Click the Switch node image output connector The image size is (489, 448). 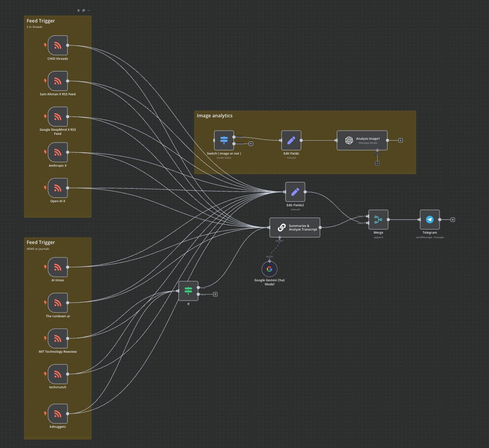click(x=234, y=137)
